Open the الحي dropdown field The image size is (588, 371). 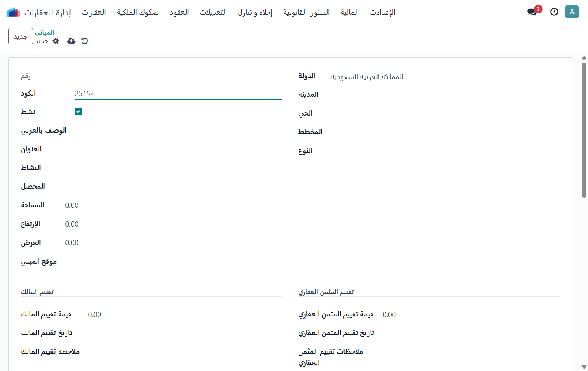click(x=445, y=113)
